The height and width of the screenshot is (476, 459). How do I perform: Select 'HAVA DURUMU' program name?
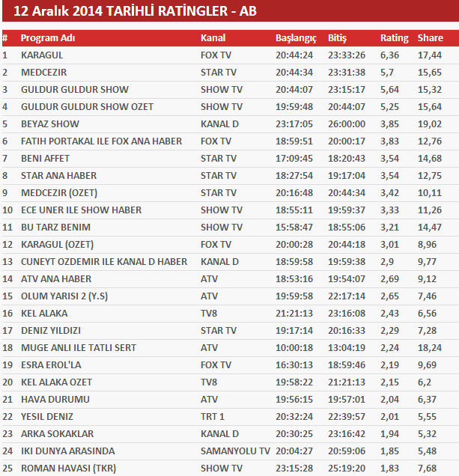(x=55, y=400)
